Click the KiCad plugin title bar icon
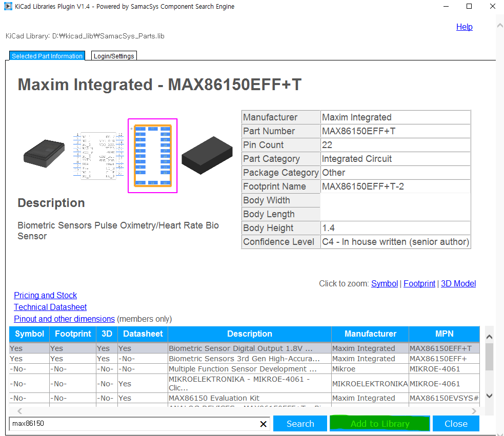 [8, 6]
